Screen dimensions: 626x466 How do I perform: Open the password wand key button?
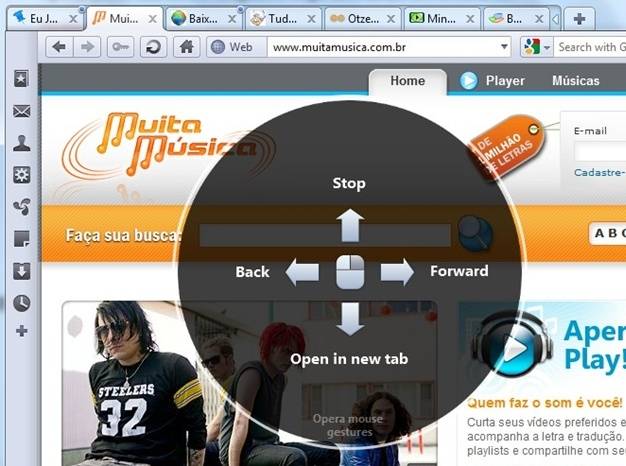click(120, 47)
